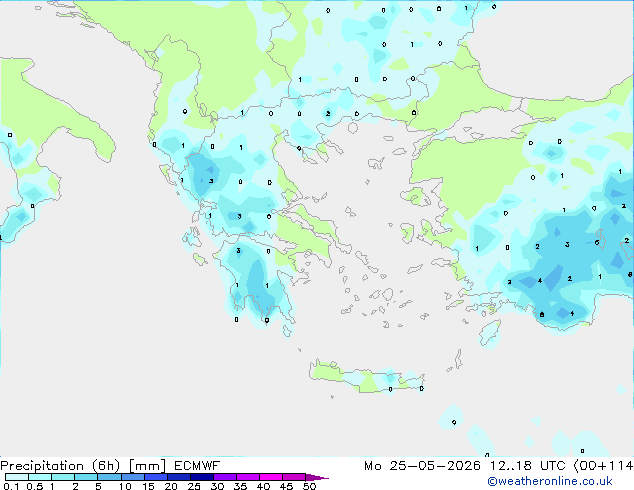Click the 'Mo 25-05-2026' date text
Image resolution: width=634 pixels, height=490 pixels.
(422, 466)
